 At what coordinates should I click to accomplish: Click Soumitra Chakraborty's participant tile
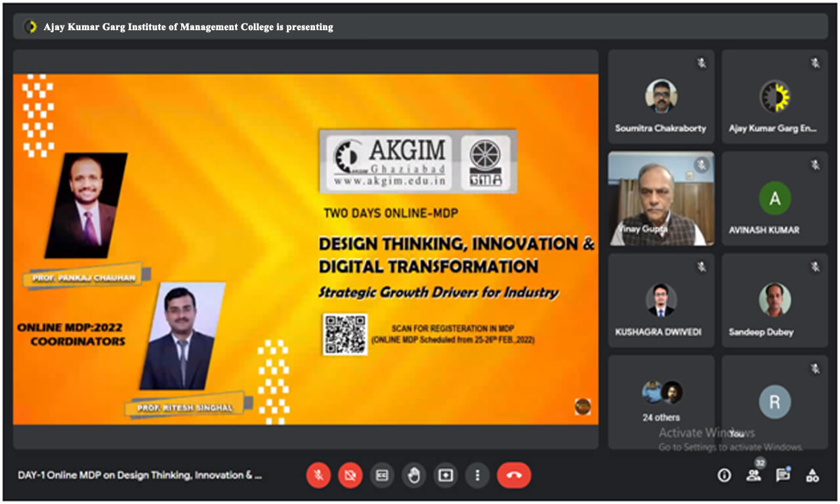(661, 96)
